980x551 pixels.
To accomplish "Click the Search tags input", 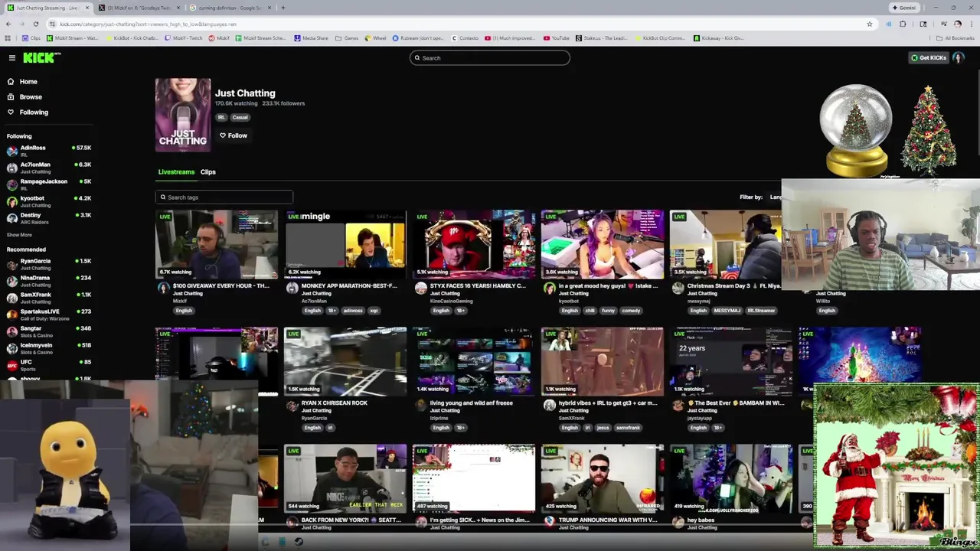I will click(x=224, y=197).
